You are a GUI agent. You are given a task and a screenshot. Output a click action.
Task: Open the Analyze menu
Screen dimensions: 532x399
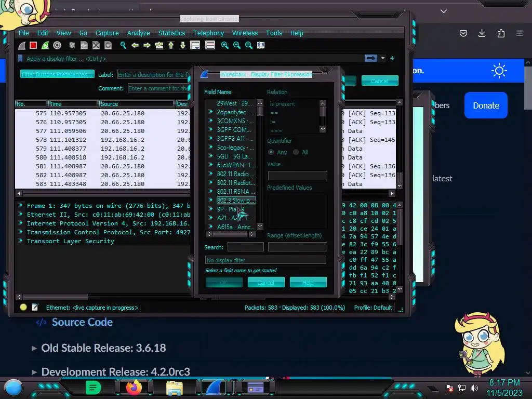pyautogui.click(x=138, y=33)
